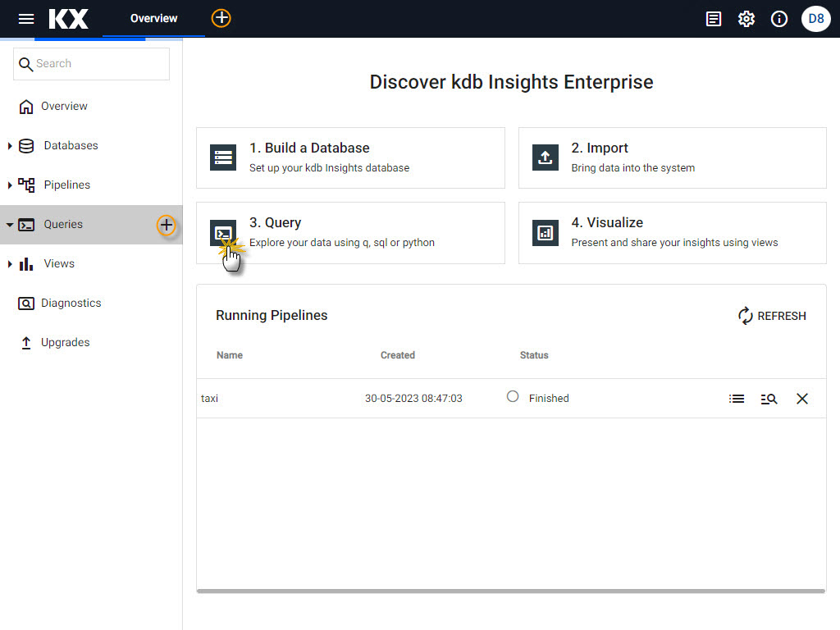Open the settings gear icon

746,19
